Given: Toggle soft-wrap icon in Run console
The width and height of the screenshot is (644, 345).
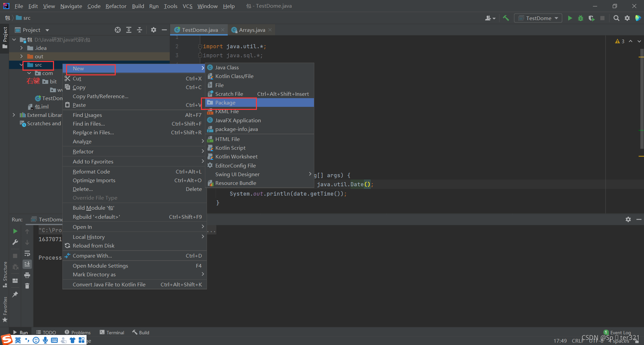Looking at the screenshot, I should [x=27, y=253].
